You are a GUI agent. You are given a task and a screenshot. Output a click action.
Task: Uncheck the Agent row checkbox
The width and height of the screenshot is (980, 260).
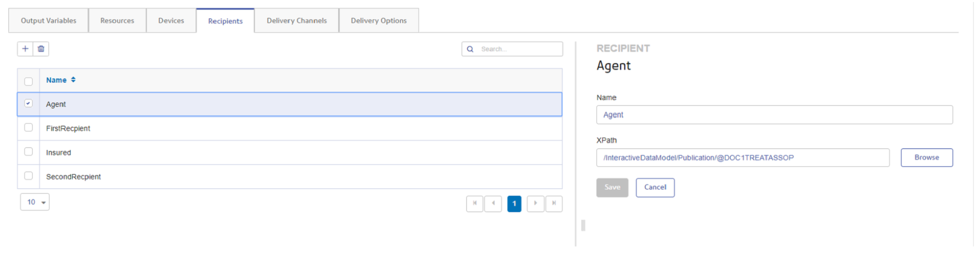[28, 104]
